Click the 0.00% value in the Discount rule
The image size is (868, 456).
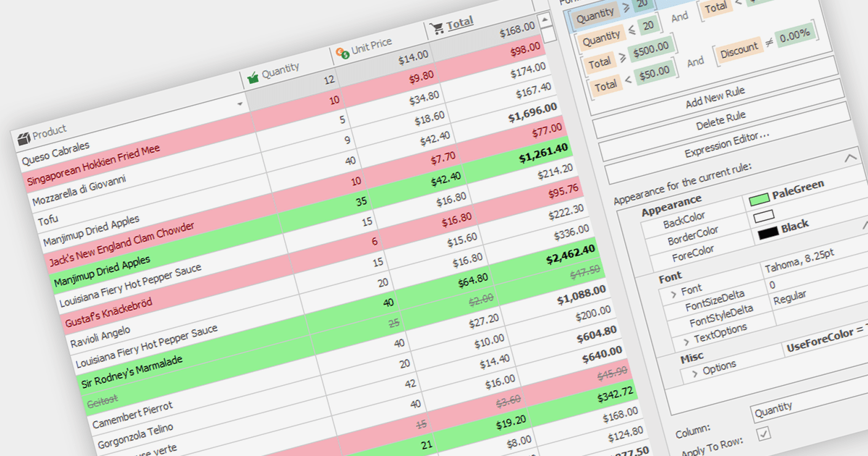tap(795, 34)
